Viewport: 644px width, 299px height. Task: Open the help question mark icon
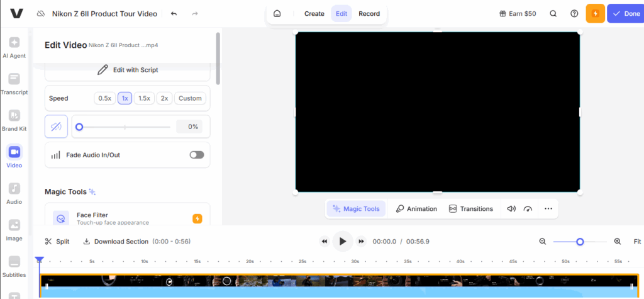coord(574,13)
